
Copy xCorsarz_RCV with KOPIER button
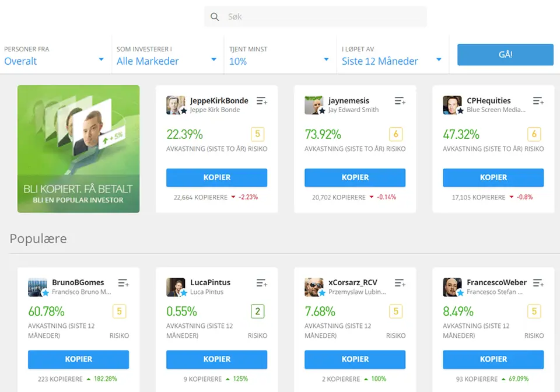tap(355, 359)
